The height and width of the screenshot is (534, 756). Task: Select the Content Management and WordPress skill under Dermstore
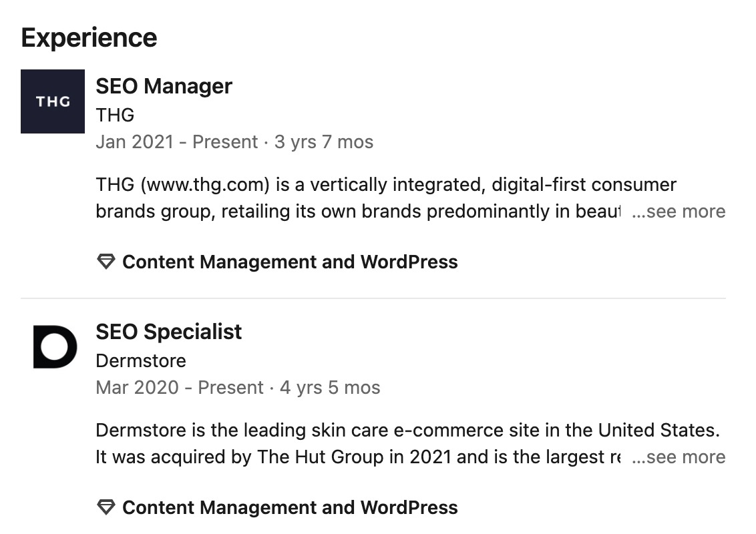(290, 507)
